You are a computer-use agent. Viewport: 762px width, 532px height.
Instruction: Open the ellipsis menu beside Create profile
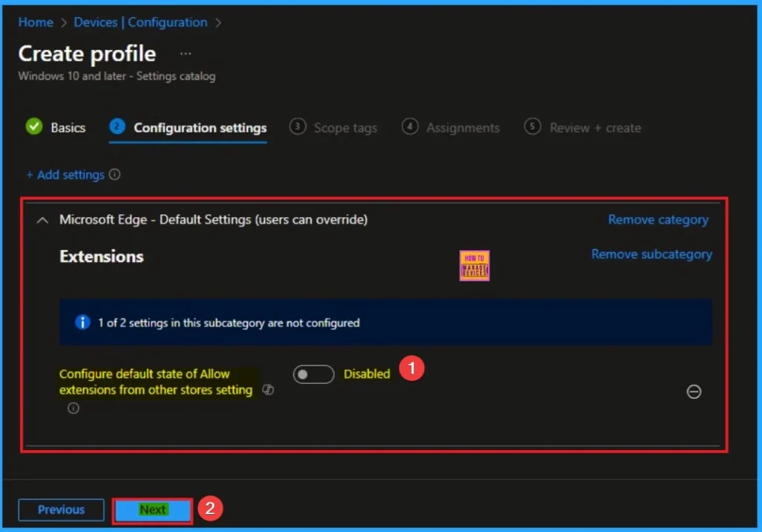[185, 53]
